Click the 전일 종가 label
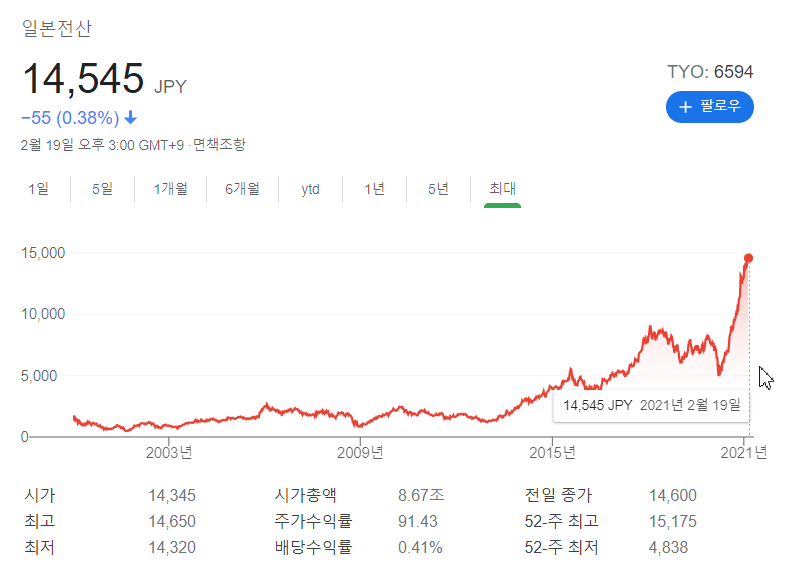Image resolution: width=785 pixels, height=572 pixels. point(558,495)
